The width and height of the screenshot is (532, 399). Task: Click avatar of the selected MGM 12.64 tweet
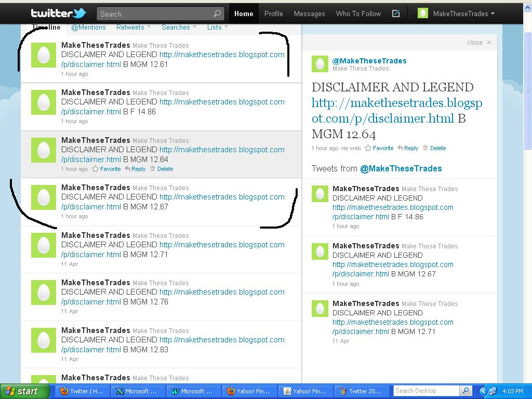(x=44, y=150)
